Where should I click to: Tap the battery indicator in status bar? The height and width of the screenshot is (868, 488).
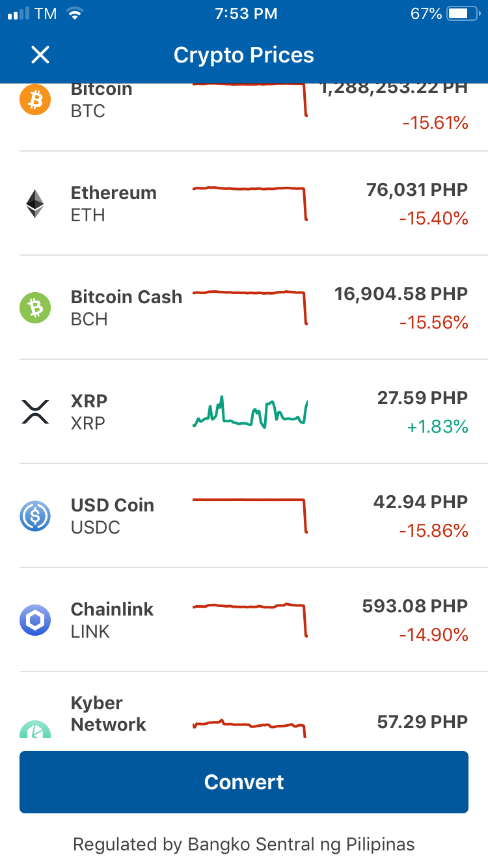463,14
